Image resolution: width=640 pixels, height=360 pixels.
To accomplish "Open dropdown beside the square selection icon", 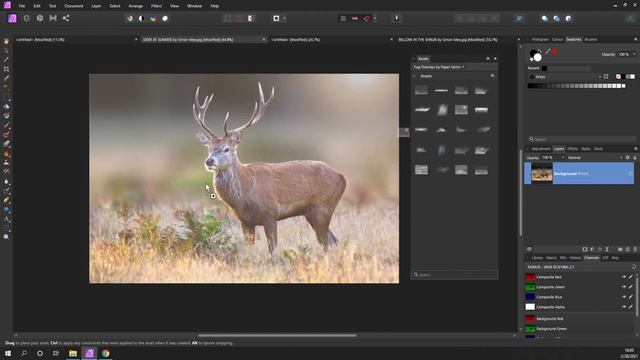I will pyautogui.click(x=284, y=18).
